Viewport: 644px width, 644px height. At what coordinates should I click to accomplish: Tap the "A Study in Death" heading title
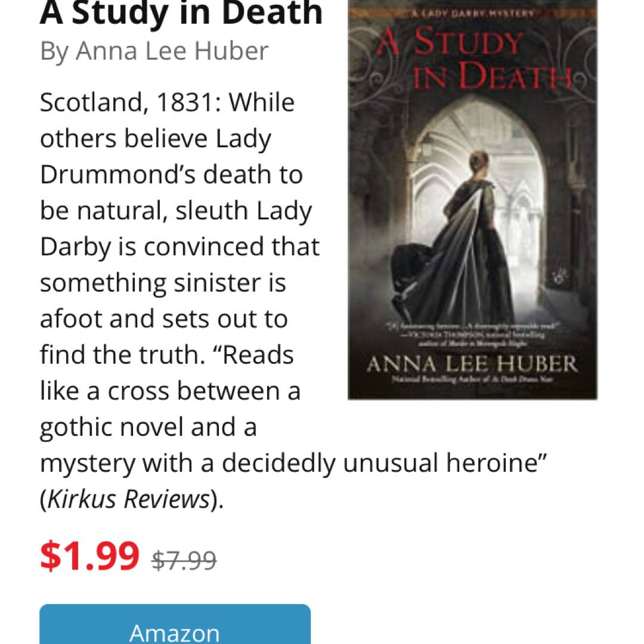[181, 13]
